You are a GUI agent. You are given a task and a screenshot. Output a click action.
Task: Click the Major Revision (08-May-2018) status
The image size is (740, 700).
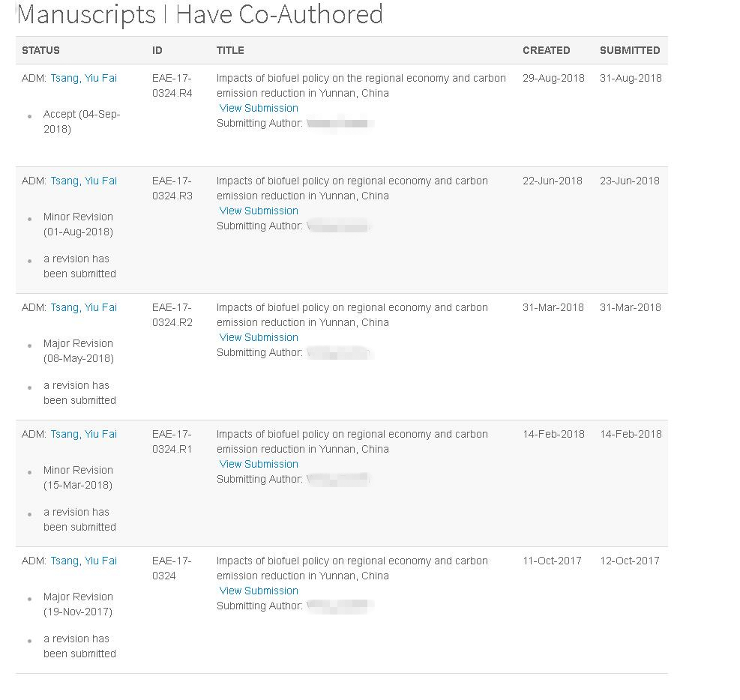click(78, 351)
